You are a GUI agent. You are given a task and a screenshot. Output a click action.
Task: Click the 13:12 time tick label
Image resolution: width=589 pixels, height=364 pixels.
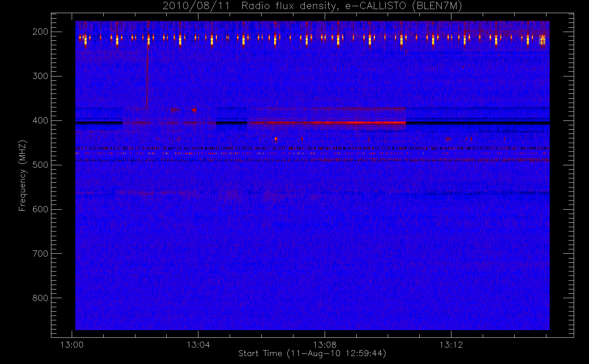(451, 345)
